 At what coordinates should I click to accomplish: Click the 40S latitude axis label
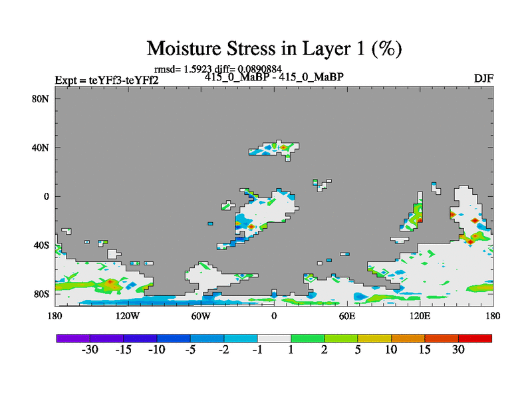(x=42, y=245)
